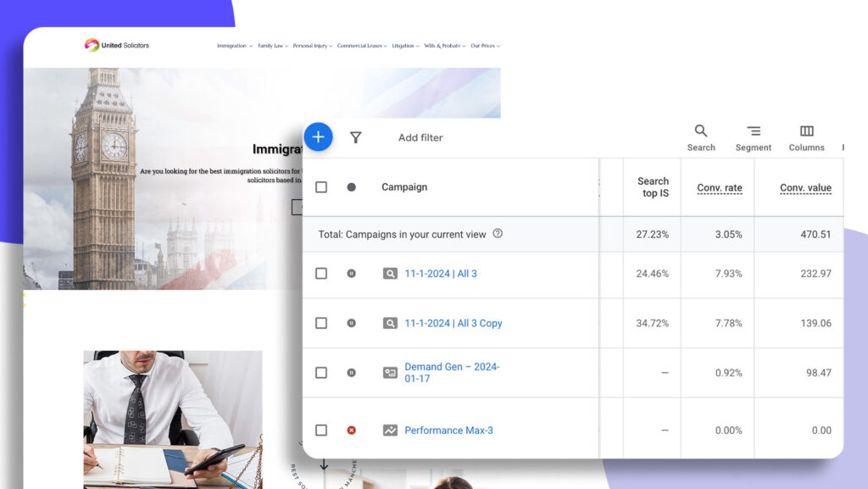Open the Our Prices menu
The image size is (868, 489).
click(x=485, y=46)
